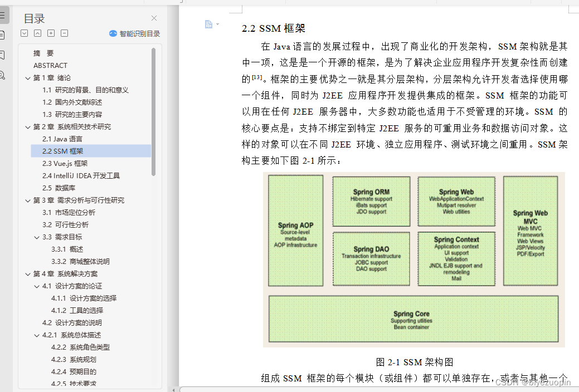Collapse the 4.2.1 系统总体描述 node
Image resolution: width=579 pixels, height=392 pixels.
tap(37, 335)
